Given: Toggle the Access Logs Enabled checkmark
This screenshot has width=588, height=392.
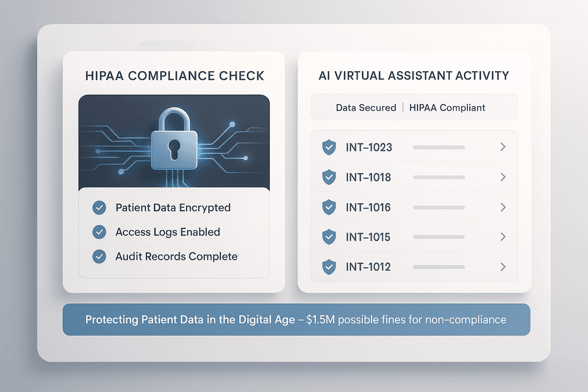Looking at the screenshot, I should coord(99,232).
